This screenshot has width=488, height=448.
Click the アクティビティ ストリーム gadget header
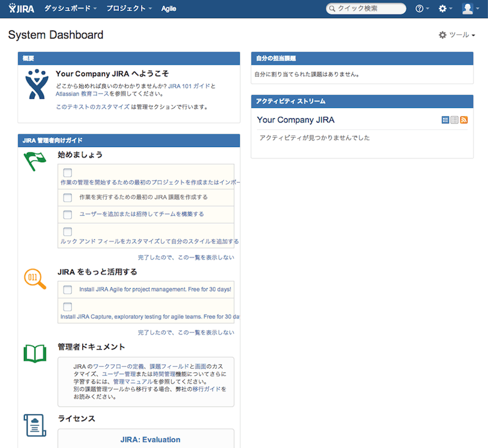coord(362,101)
